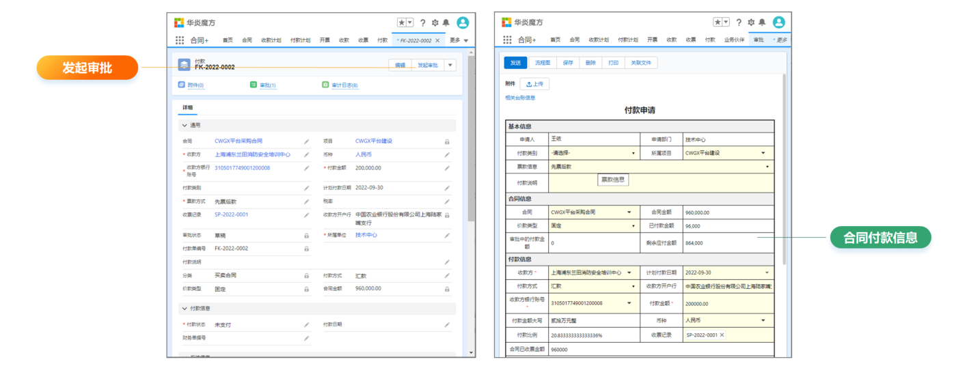
Task: Edit the 付款状态 field with pencil icon
Action: pos(306,325)
